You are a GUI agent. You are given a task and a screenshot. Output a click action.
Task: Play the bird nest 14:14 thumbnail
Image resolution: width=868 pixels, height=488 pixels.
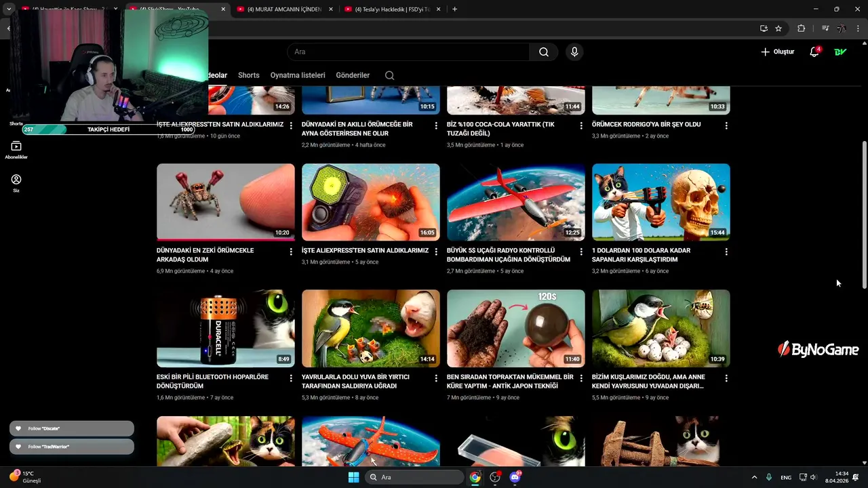coord(371,328)
